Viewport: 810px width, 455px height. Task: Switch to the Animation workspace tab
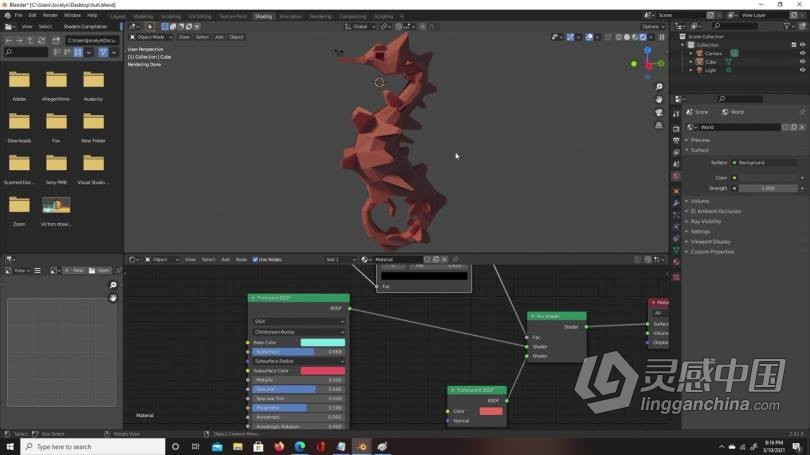coord(291,17)
